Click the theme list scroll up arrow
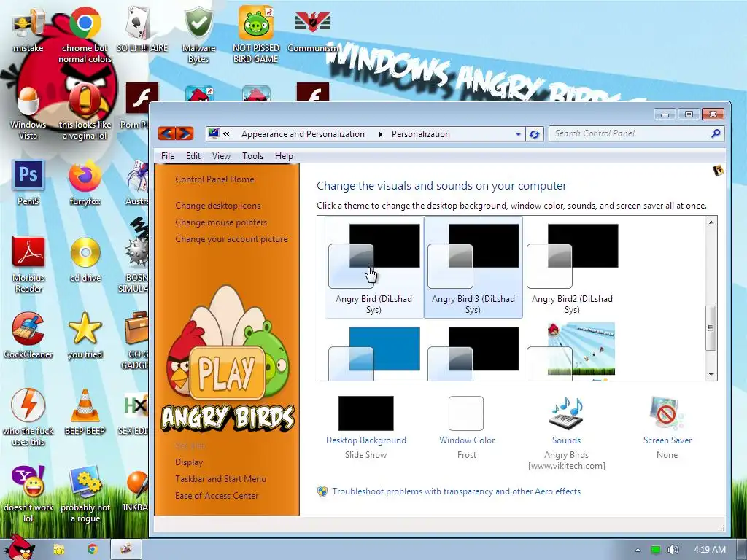Screen dimensions: 747x560 coord(711,222)
